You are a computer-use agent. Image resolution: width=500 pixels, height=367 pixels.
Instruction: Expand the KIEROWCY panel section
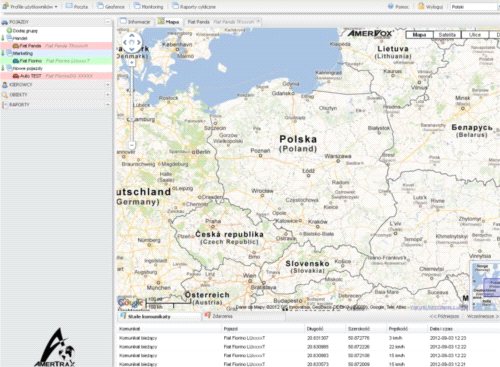pyautogui.click(x=108, y=85)
